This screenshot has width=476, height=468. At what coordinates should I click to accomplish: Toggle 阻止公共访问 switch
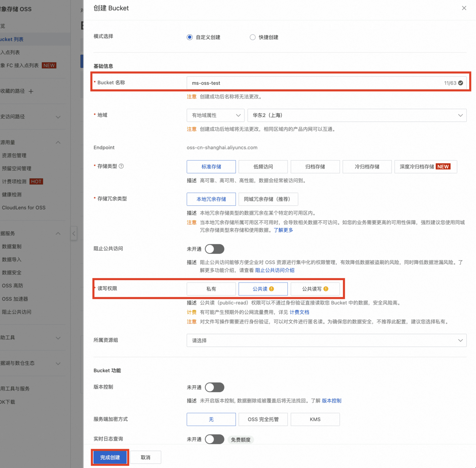(214, 249)
